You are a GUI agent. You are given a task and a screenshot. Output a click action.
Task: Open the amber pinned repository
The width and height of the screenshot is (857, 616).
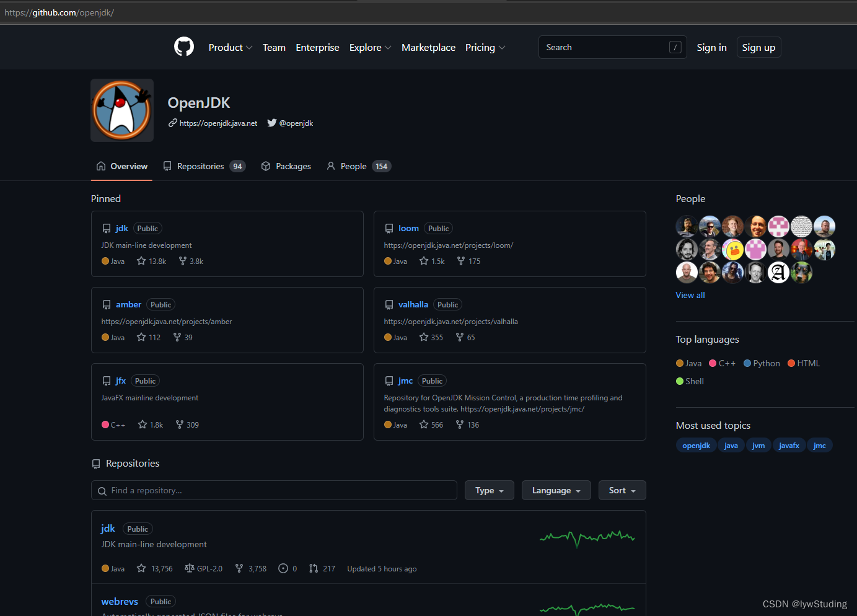click(x=128, y=304)
